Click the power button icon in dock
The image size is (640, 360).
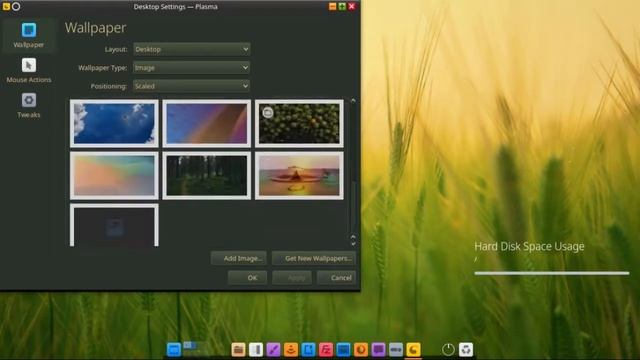pos(448,349)
